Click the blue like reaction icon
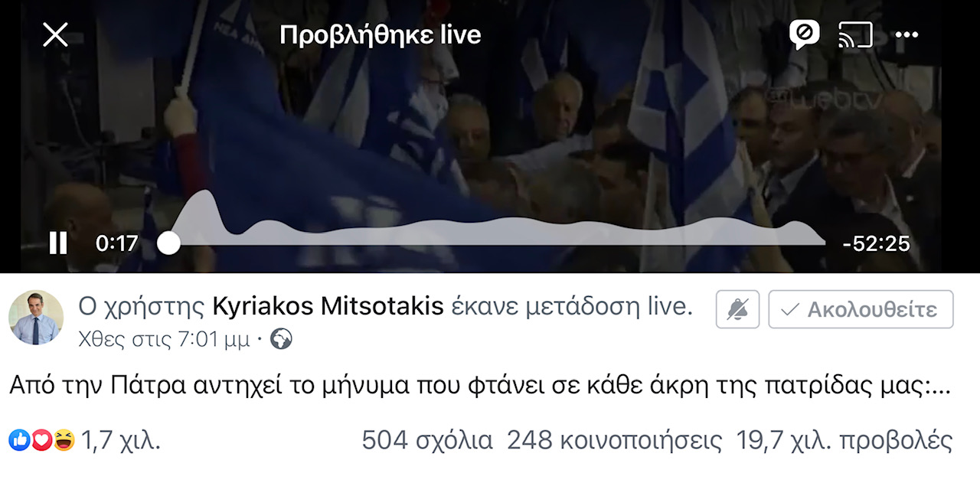The height and width of the screenshot is (499, 980). (19, 440)
